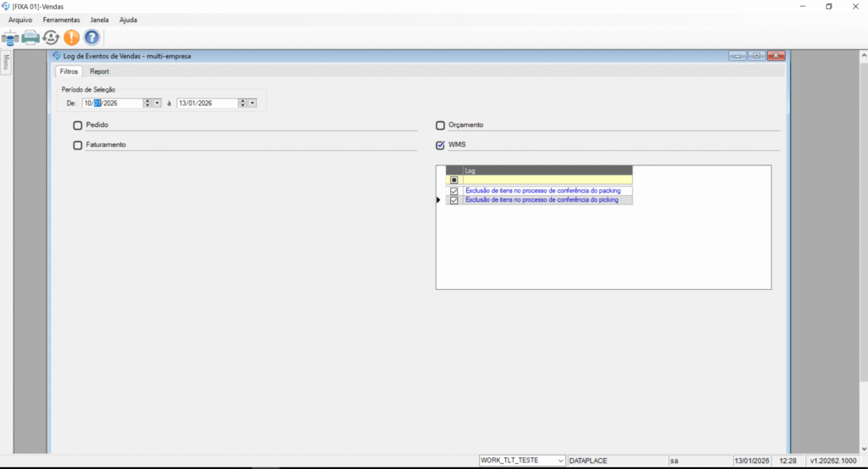
Task: Expand the vertical Menu side panel
Action: coord(5,63)
